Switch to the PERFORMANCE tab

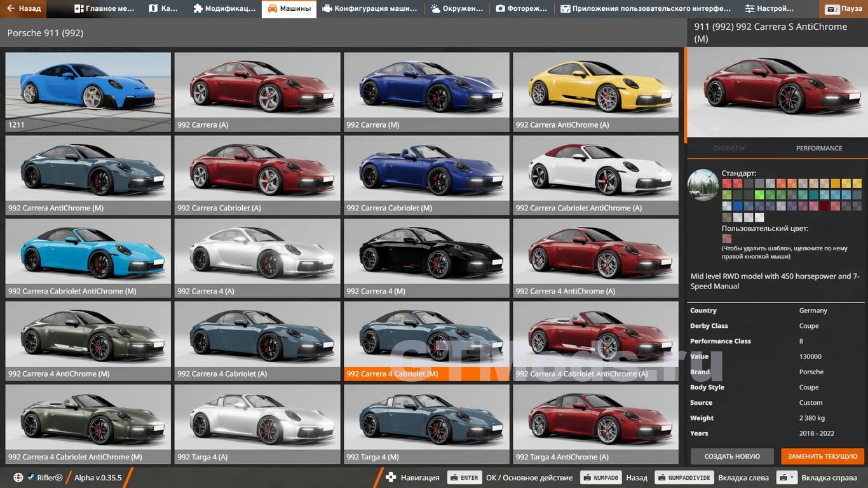click(819, 148)
